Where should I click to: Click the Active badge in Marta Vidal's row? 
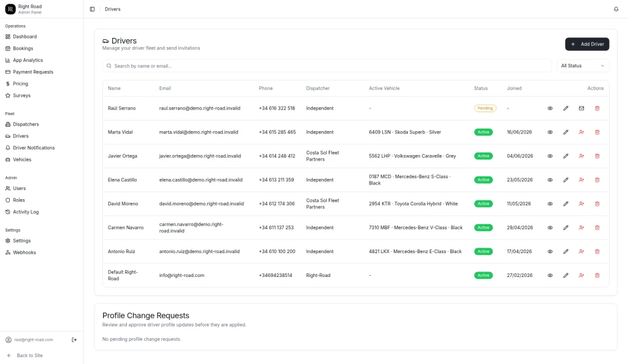(483, 132)
